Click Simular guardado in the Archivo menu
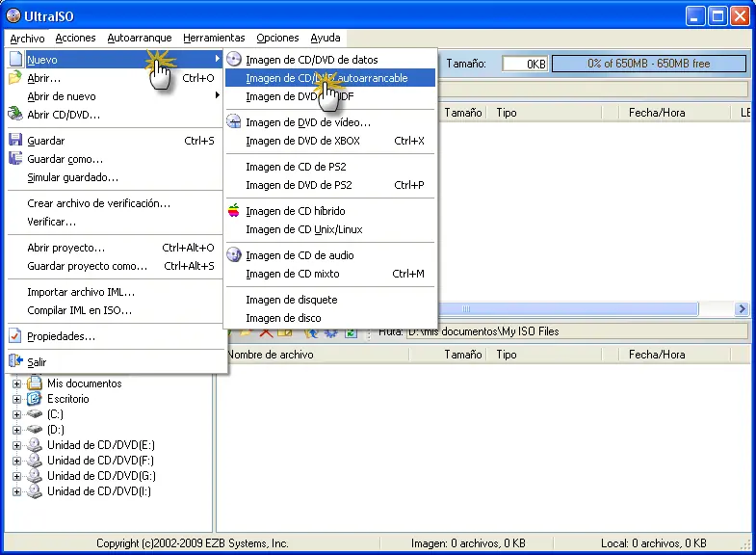Image resolution: width=756 pixels, height=555 pixels. pos(115,177)
